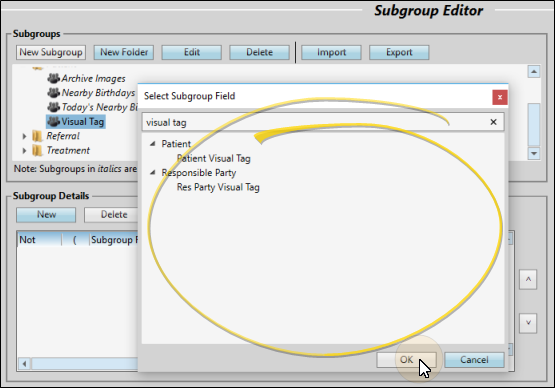Click the subgroup list scrollbar down arrow
555x388 pixels.
pyautogui.click(x=534, y=153)
